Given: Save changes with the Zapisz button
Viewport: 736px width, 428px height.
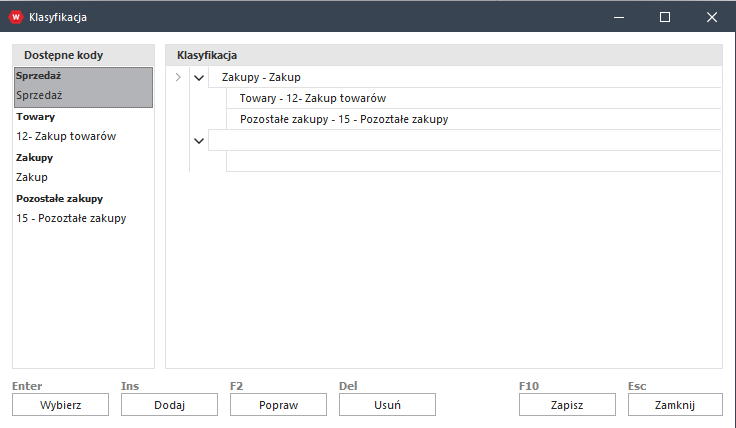Looking at the screenshot, I should 567,405.
